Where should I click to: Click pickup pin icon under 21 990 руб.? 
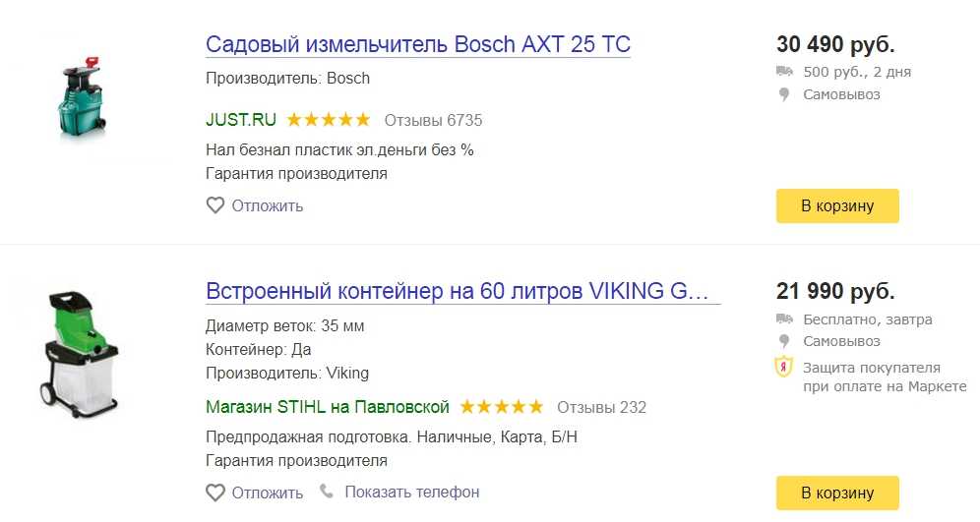(784, 341)
